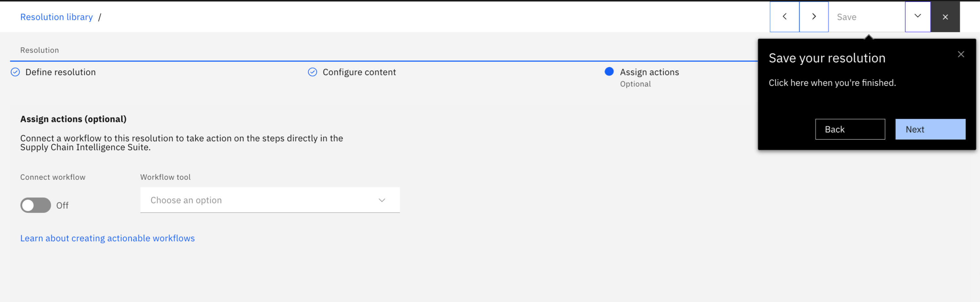Jump to the Configure content step
Image resolution: width=980 pixels, height=302 pixels.
click(359, 72)
